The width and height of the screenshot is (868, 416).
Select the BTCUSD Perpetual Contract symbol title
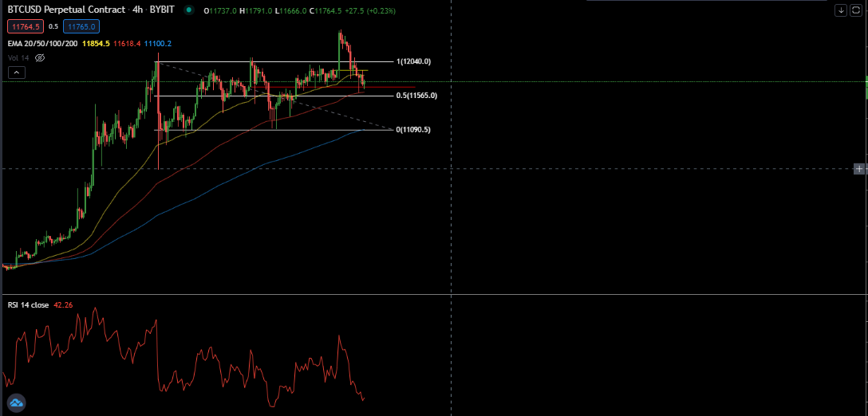pos(68,10)
